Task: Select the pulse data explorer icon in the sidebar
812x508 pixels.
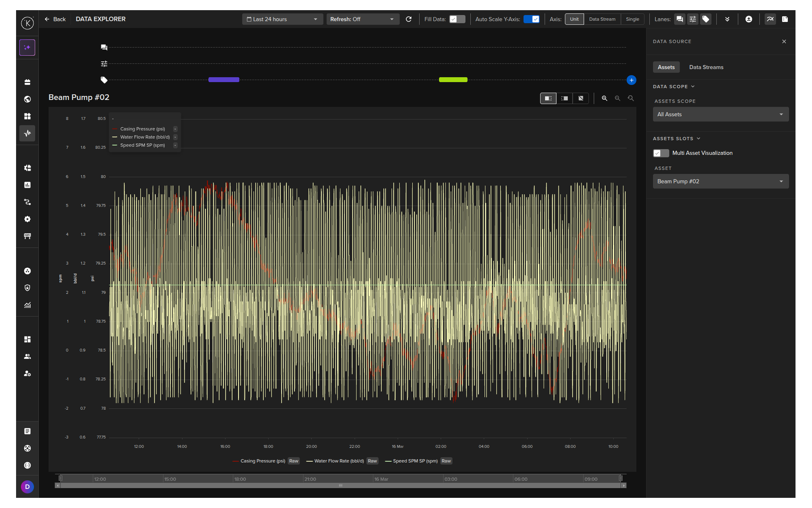Action: [27, 133]
